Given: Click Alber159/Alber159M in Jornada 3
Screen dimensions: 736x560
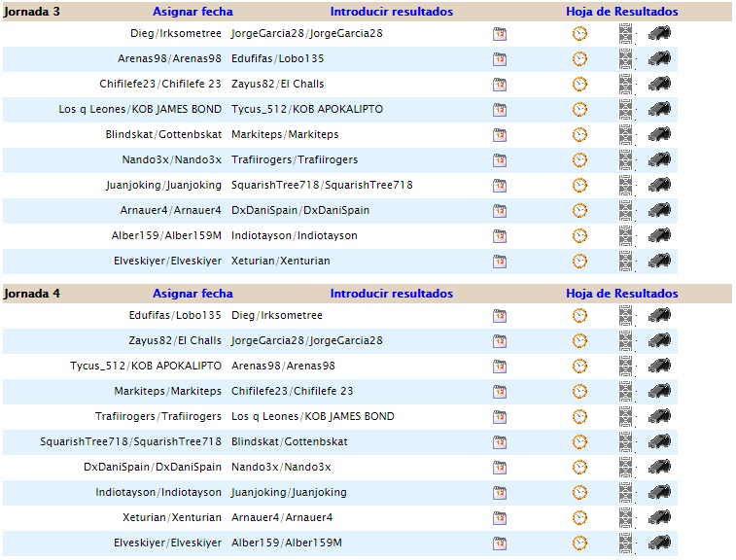Looking at the screenshot, I should tap(166, 235).
